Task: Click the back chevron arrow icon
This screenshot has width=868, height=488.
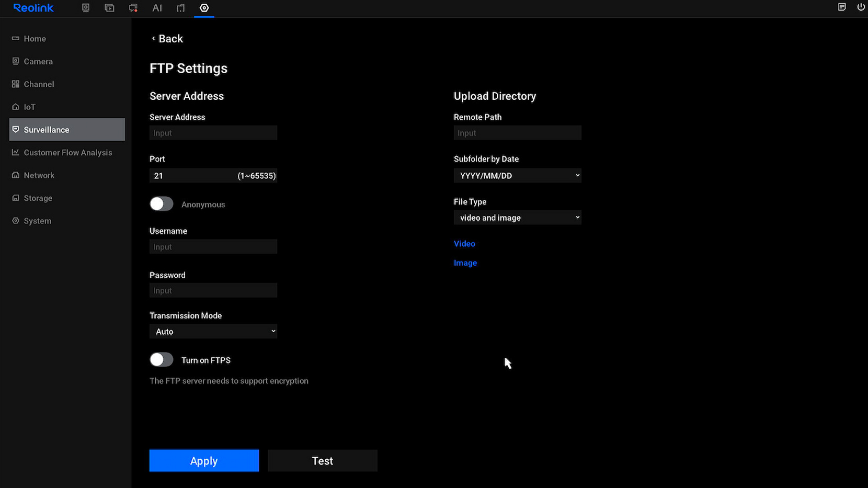Action: 153,39
